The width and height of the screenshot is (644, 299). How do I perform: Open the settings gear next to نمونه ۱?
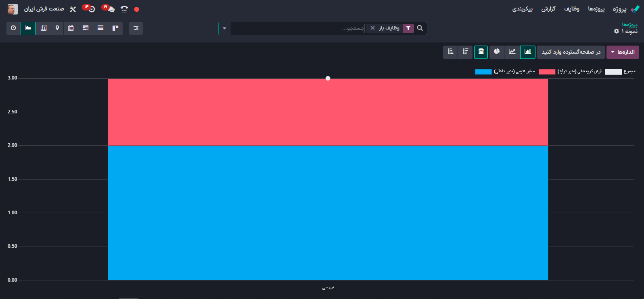[x=616, y=31]
